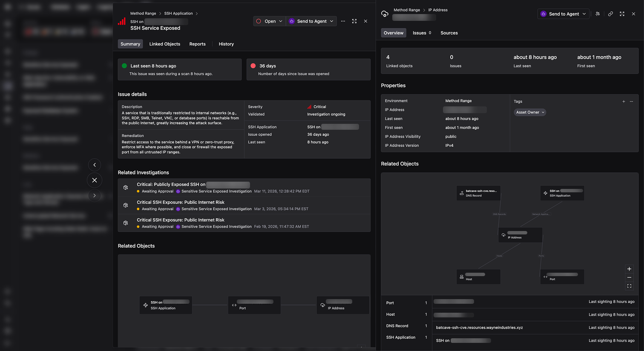Select the SSH Application node in the graph

pyautogui.click(x=562, y=193)
